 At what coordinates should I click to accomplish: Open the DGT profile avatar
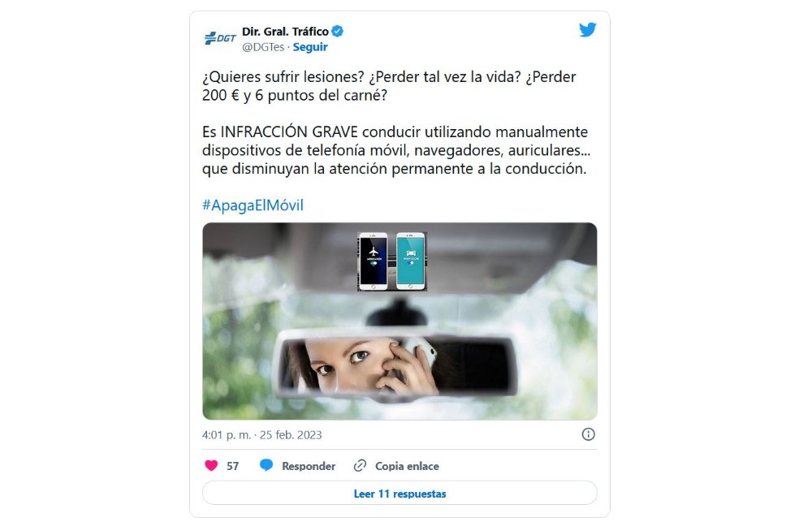click(x=220, y=38)
